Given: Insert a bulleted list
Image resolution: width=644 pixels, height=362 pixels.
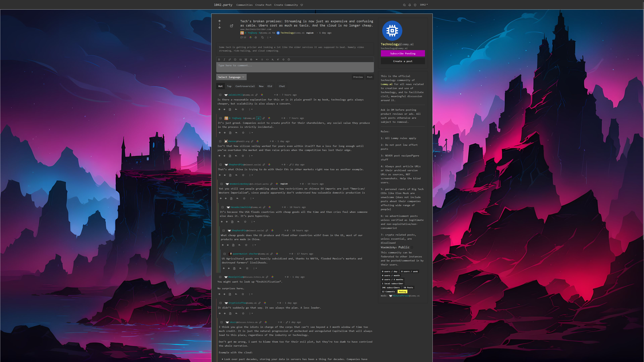Looking at the screenshot, I should click(262, 60).
